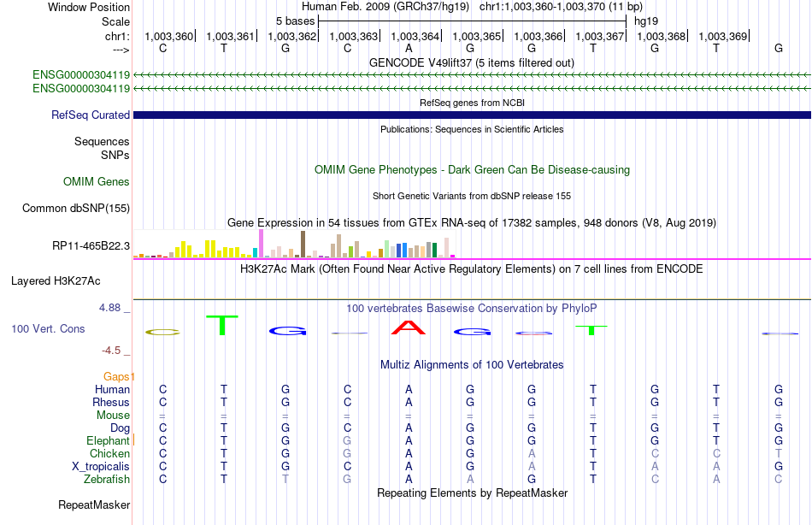
Task: Click the tall green T PhyloP logo letter
Action: point(222,325)
